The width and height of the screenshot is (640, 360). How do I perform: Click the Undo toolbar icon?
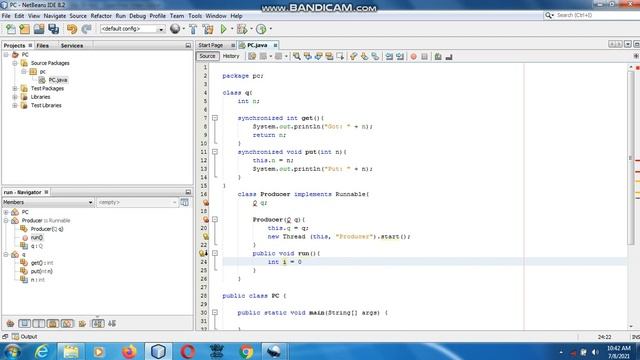pyautogui.click(x=72, y=29)
